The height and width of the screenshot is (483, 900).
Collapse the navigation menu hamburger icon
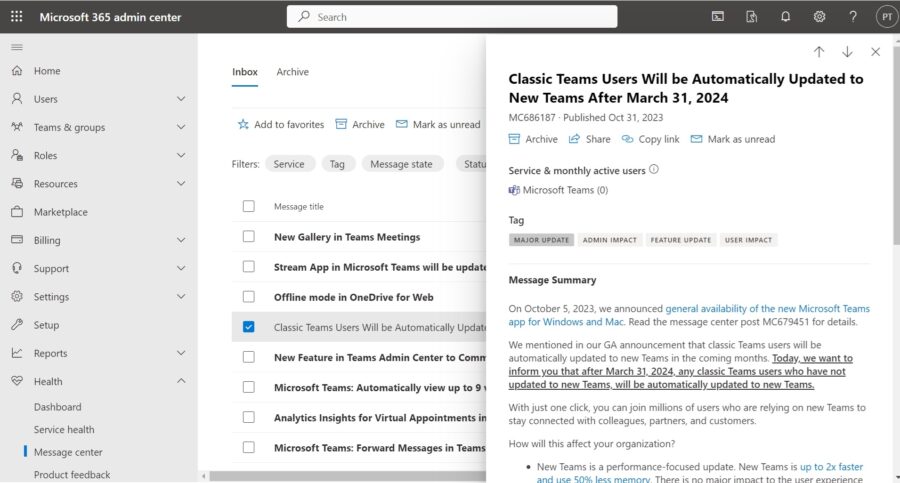[x=17, y=47]
